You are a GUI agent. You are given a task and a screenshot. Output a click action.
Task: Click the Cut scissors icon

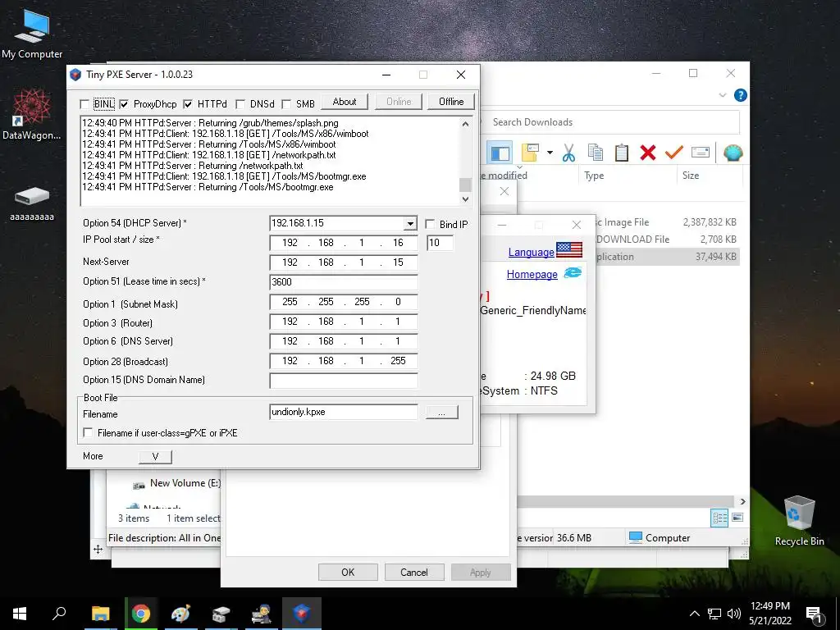pyautogui.click(x=568, y=153)
